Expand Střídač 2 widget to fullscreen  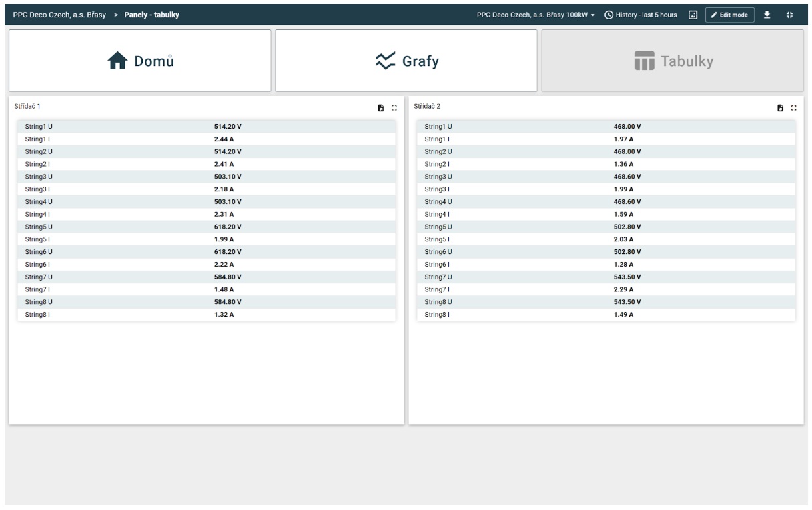[x=793, y=108]
